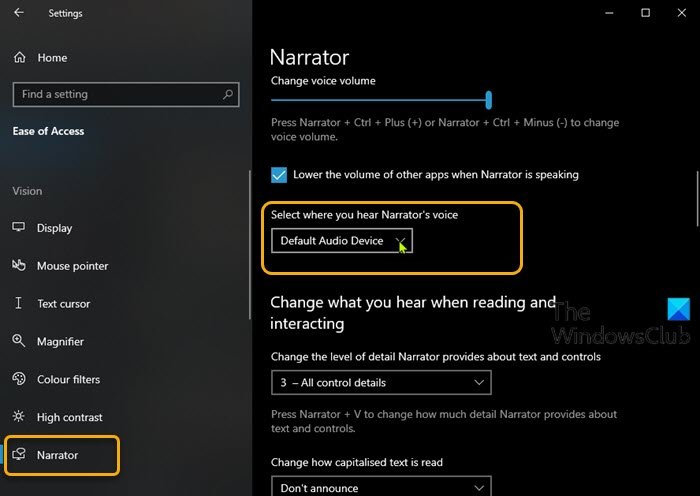Viewport: 700px width, 496px height.
Task: Click the Mouse pointer icon
Action: click(x=19, y=265)
